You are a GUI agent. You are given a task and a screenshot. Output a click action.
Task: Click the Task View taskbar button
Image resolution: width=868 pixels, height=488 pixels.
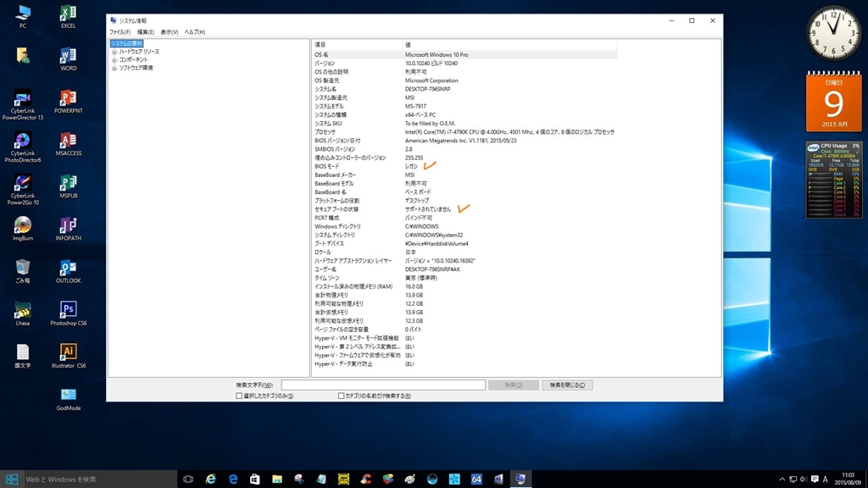188,480
